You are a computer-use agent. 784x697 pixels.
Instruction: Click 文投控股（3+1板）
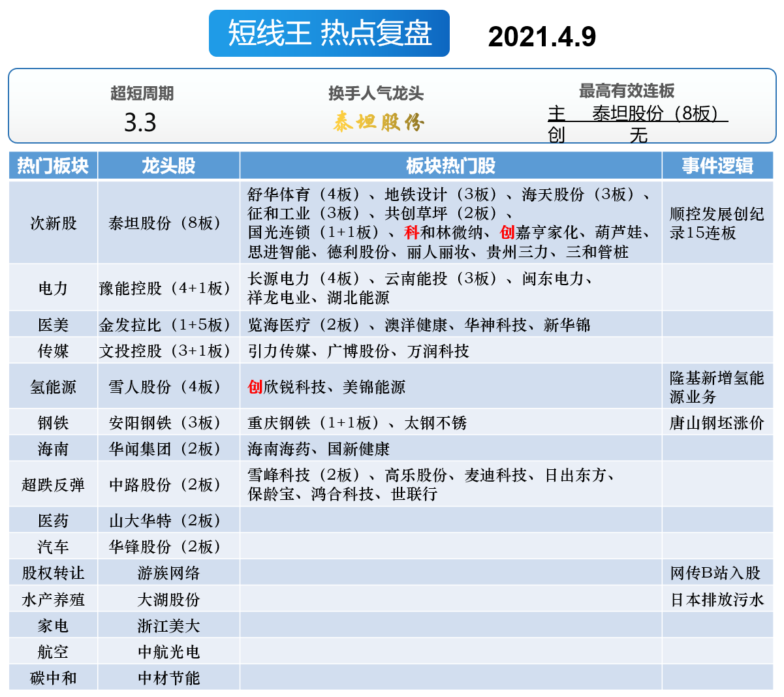[168, 351]
